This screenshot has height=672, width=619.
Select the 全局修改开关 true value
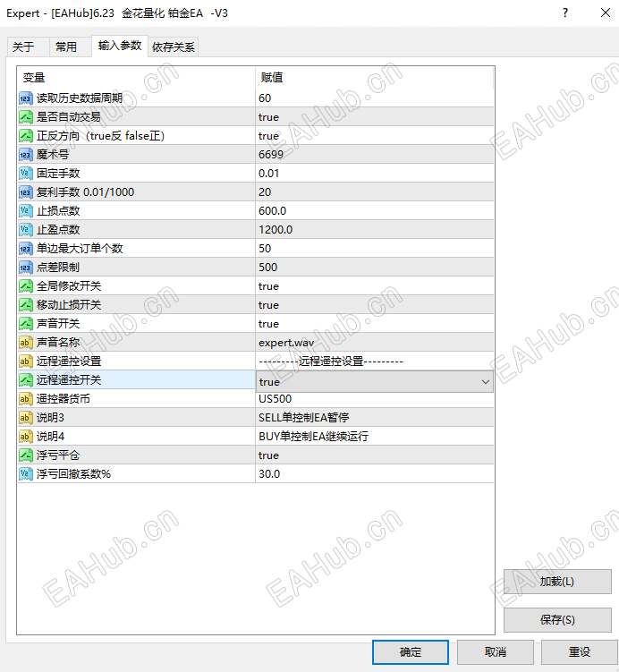point(375,286)
